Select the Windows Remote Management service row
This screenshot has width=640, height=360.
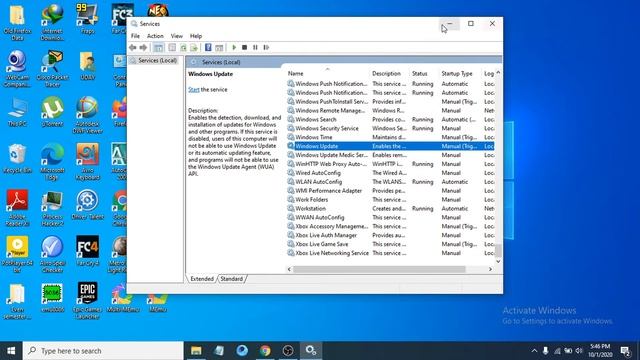click(390, 111)
